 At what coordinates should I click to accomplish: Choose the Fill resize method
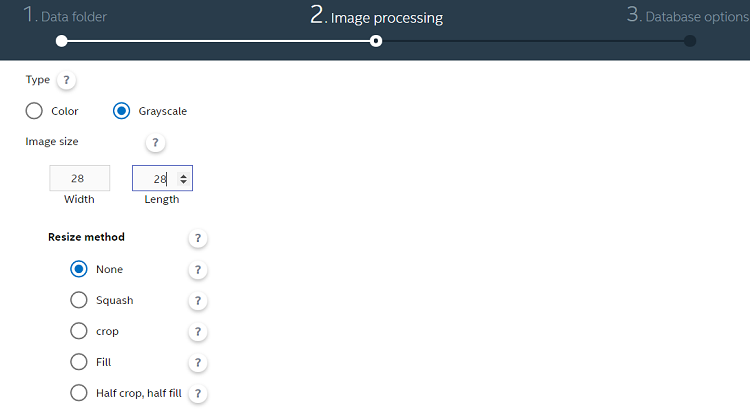[79, 362]
